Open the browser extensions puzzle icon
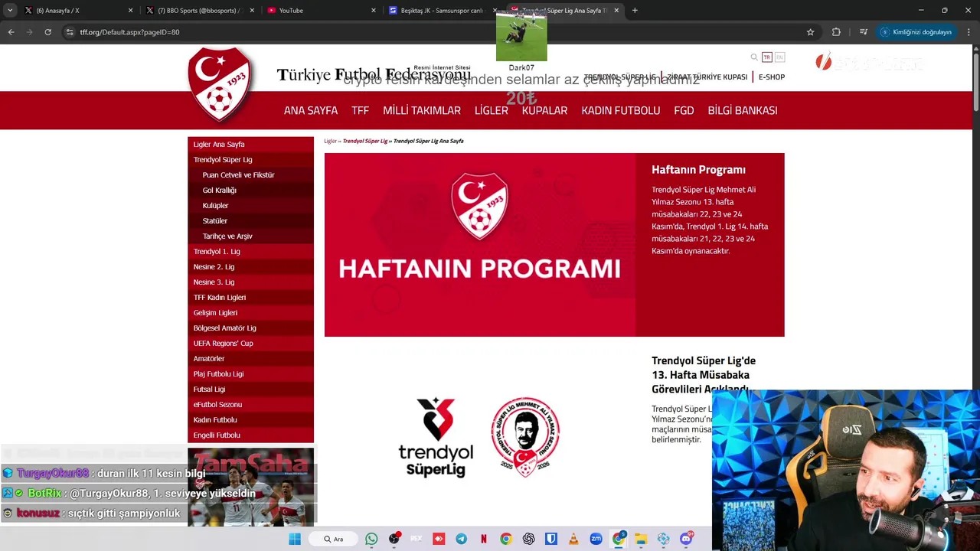 (x=836, y=32)
